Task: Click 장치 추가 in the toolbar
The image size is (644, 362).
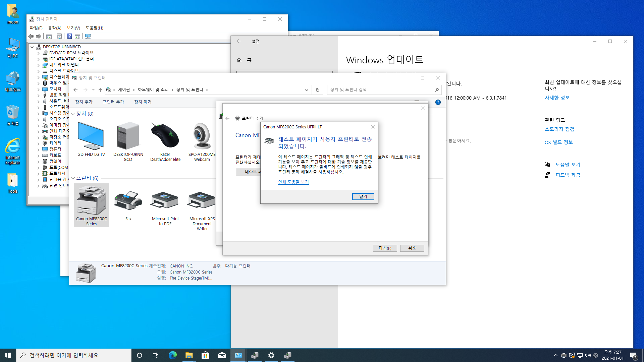Action: 84,102
